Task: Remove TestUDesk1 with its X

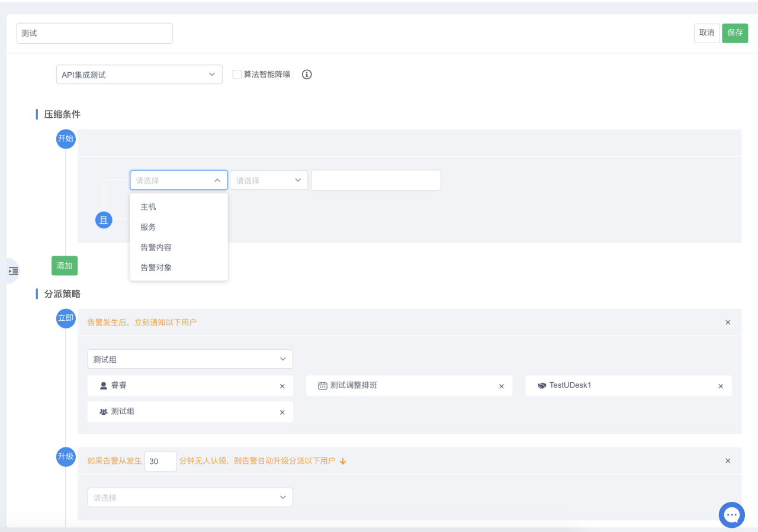Action: coord(721,386)
